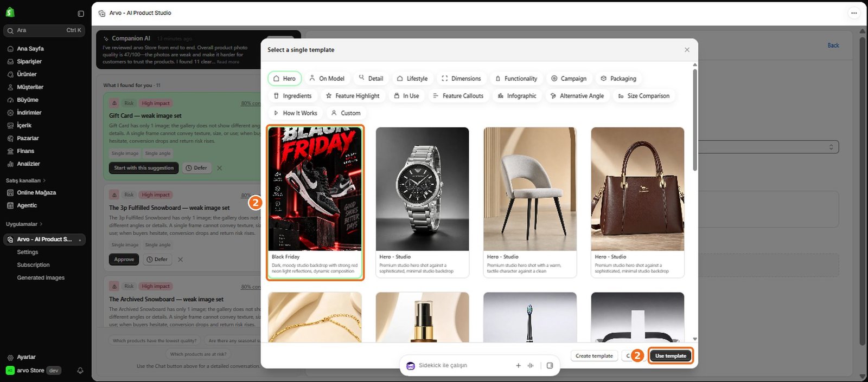868x382 pixels.
Task: Select Feature Callouts category
Action: 458,96
